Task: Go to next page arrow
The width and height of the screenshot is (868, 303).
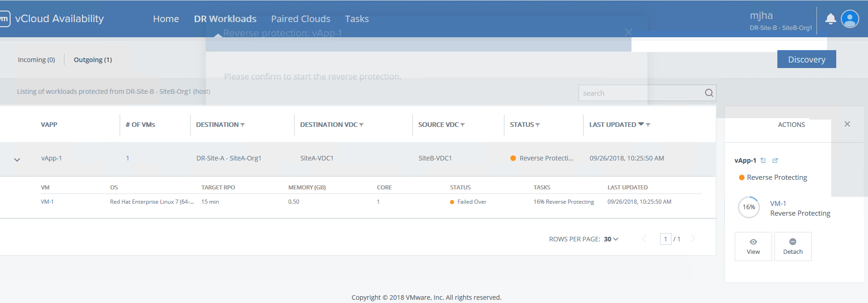Action: tap(693, 238)
